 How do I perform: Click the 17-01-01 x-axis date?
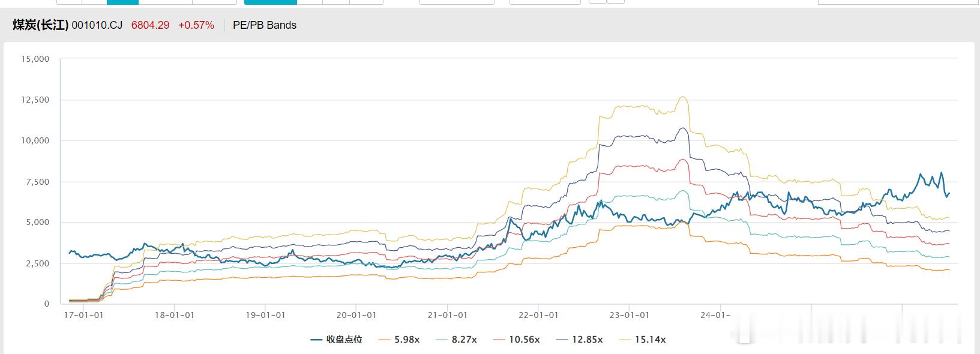point(83,315)
